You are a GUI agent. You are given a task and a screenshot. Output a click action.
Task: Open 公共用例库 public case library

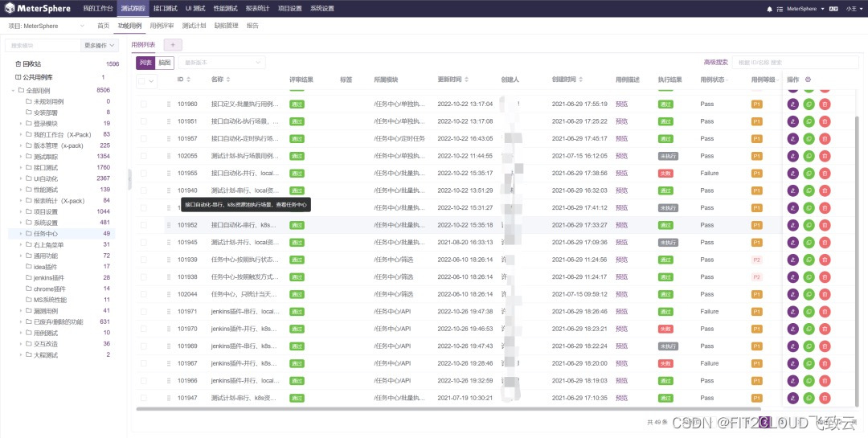pyautogui.click(x=38, y=77)
